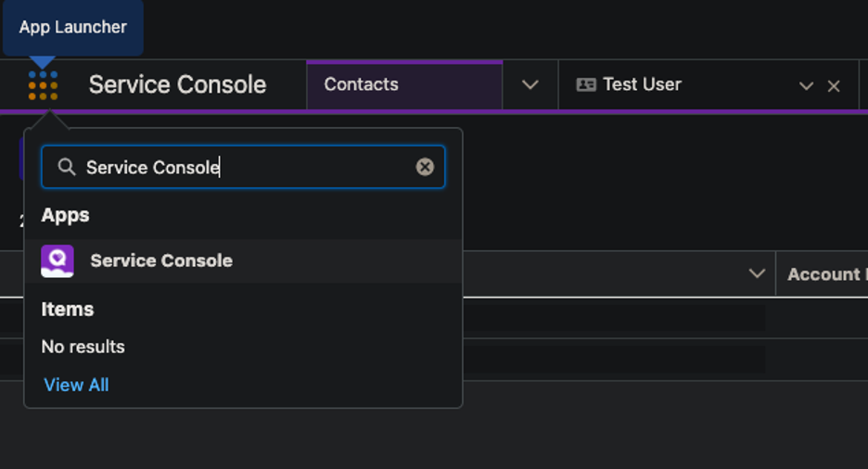This screenshot has width=868, height=469.
Task: Follow the View All link
Action: point(76,385)
